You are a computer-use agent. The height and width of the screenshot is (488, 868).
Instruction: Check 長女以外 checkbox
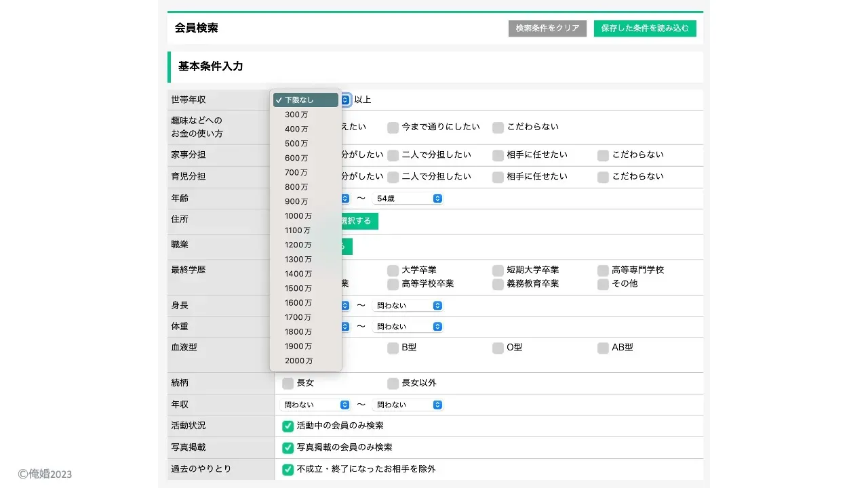pyautogui.click(x=393, y=384)
